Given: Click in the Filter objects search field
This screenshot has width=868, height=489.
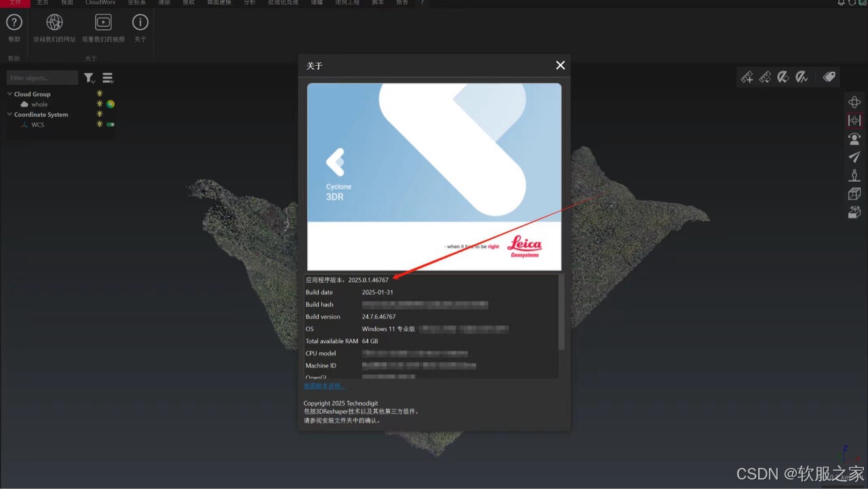Looking at the screenshot, I should [x=43, y=78].
